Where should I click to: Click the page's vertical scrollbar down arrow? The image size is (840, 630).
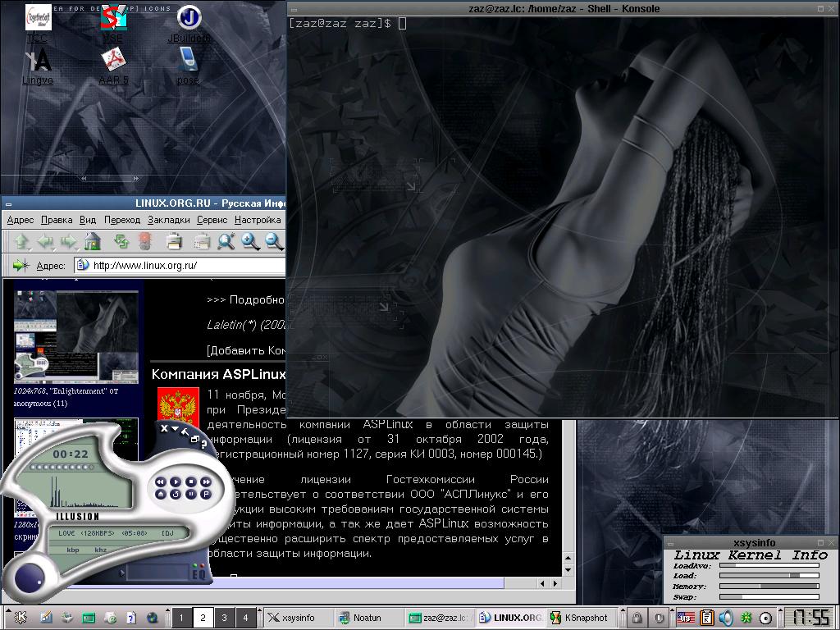568,571
